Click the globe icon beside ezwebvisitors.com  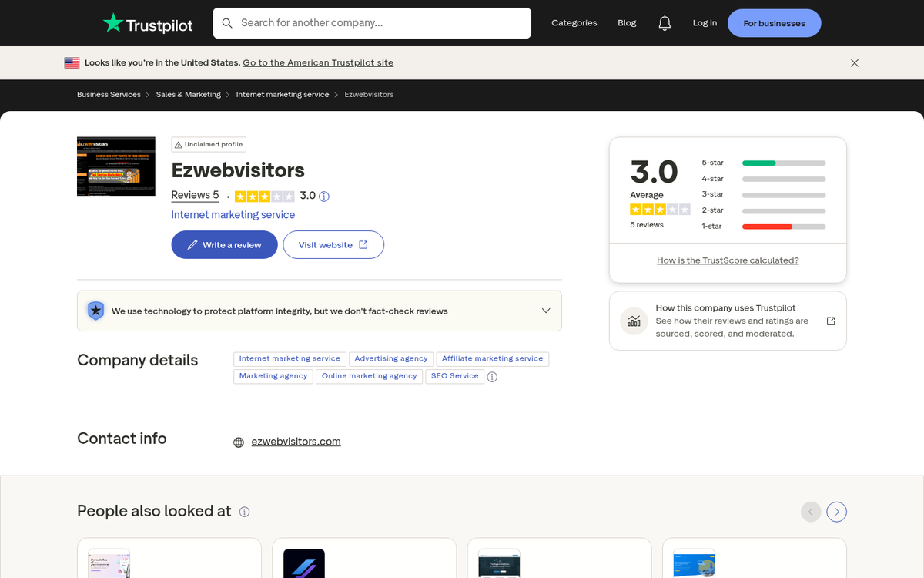click(239, 442)
